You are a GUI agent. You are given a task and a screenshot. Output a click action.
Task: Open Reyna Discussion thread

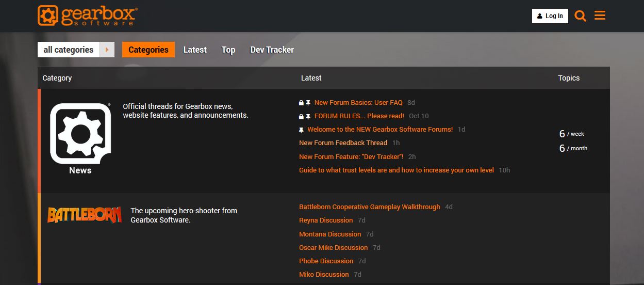[x=326, y=220]
